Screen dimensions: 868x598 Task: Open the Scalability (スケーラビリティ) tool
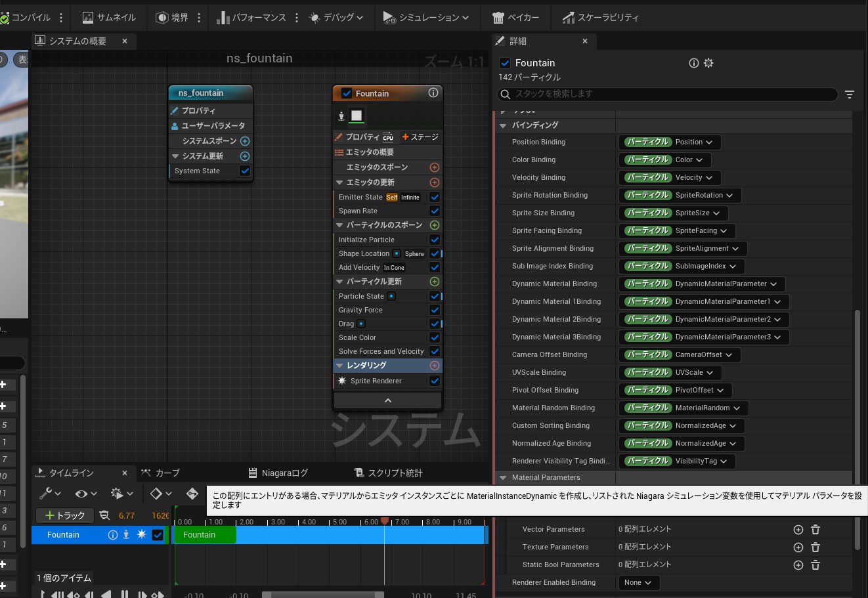tap(600, 18)
